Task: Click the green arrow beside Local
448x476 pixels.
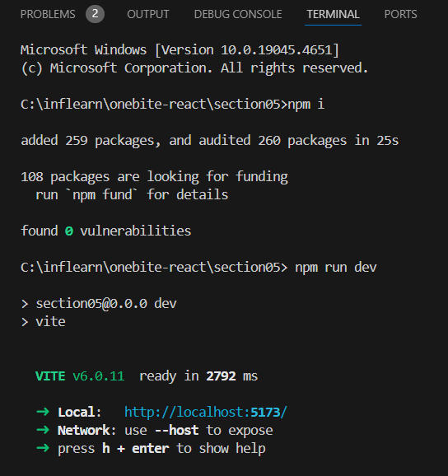Action: coord(43,412)
